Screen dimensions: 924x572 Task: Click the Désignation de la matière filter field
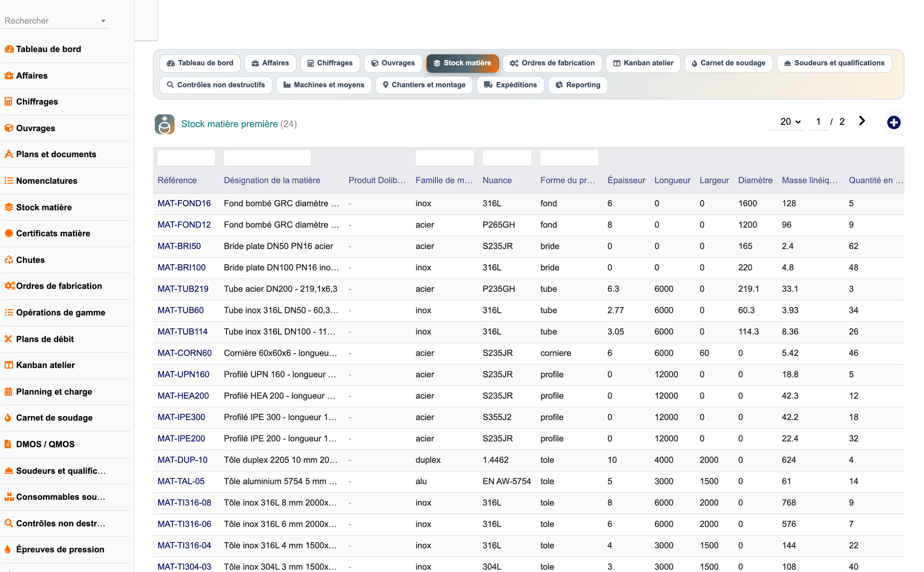[267, 158]
